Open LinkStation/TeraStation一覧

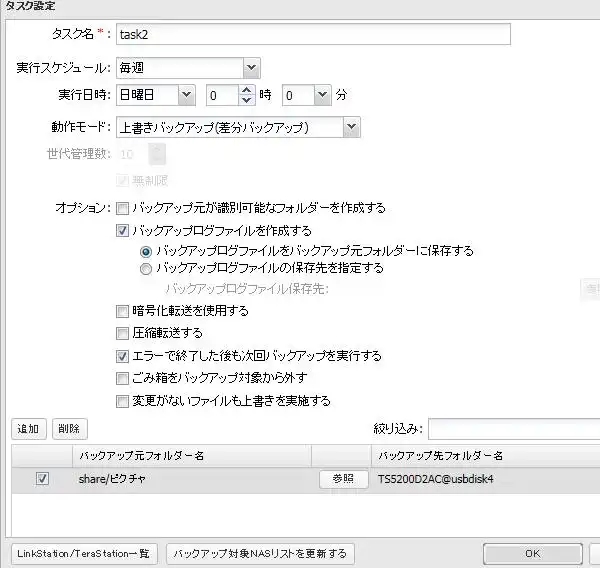point(83,553)
